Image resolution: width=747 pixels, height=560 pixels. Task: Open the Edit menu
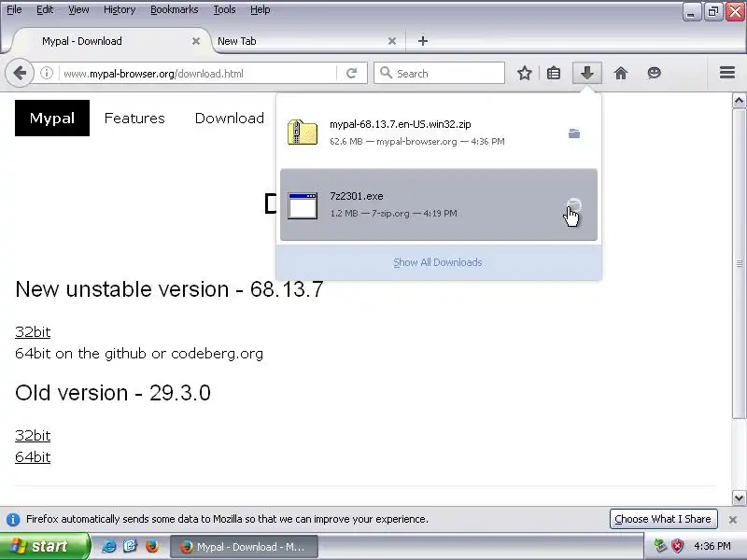pos(45,9)
